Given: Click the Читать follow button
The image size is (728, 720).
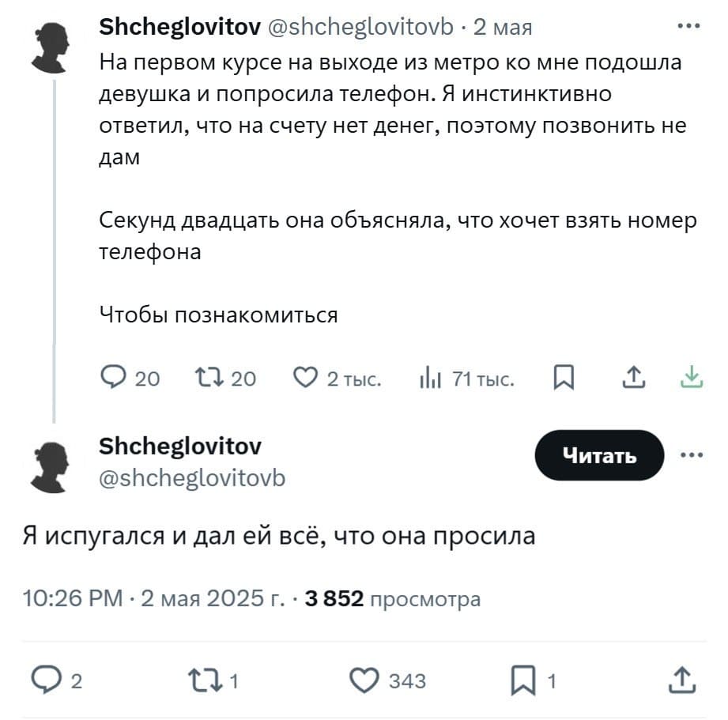Looking at the screenshot, I should tap(599, 455).
